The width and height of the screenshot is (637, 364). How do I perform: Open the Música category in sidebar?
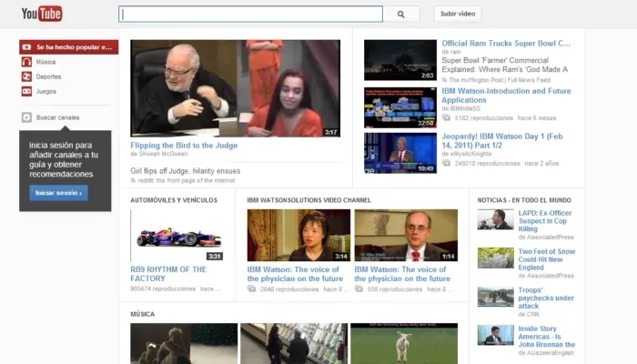[x=45, y=62]
